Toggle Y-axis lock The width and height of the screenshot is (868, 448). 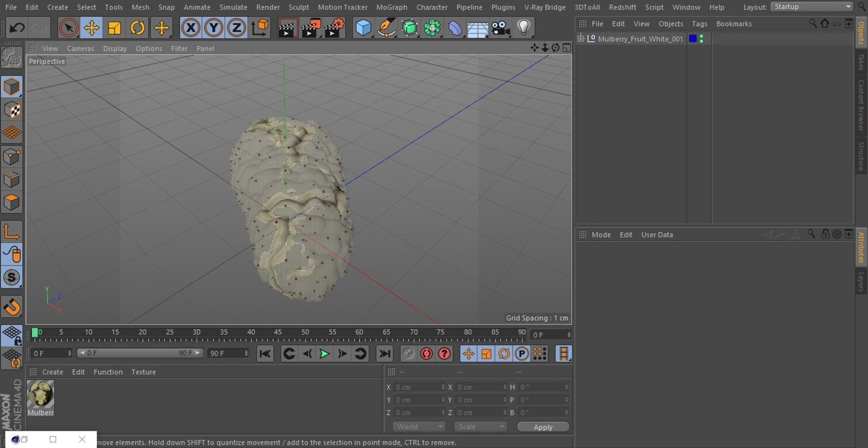213,28
